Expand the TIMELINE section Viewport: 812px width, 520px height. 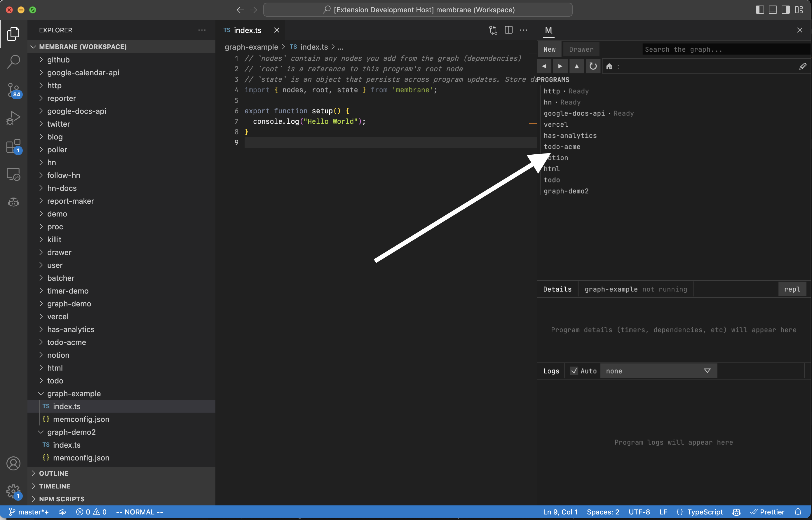[121, 486]
